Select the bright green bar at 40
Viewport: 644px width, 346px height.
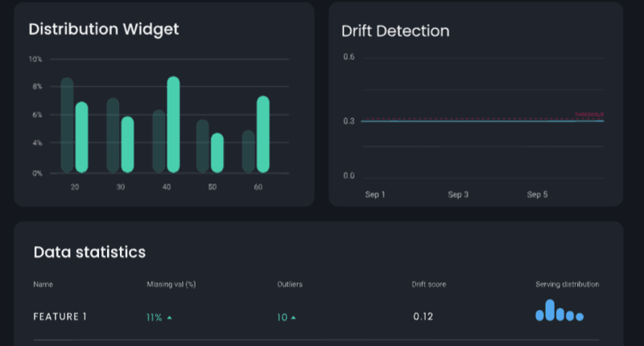click(x=173, y=125)
